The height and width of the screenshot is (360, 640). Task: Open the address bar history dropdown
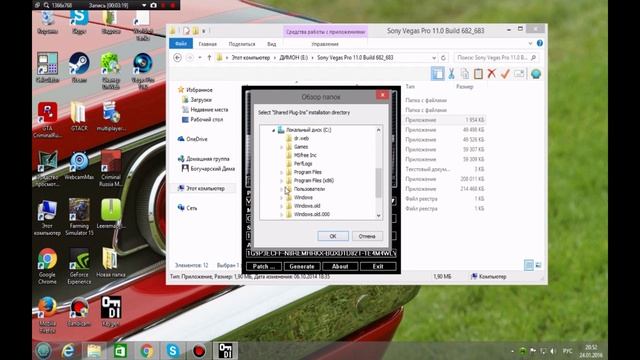click(x=434, y=58)
